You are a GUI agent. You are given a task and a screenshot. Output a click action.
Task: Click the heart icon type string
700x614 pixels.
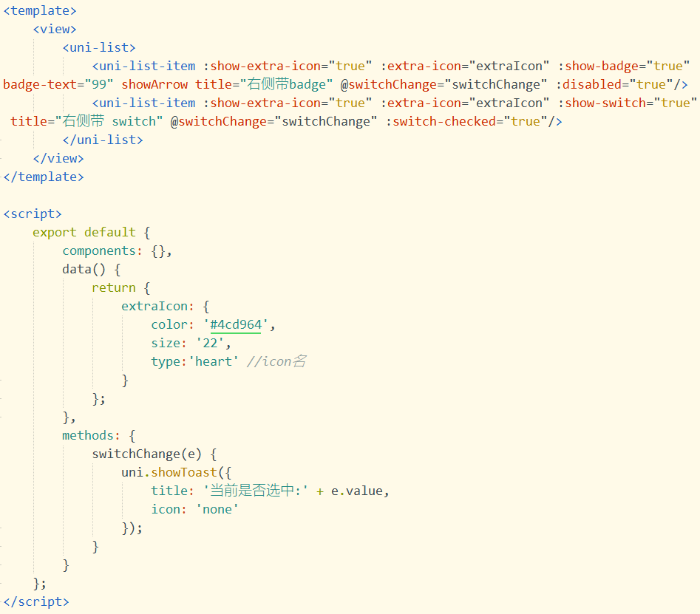point(214,361)
